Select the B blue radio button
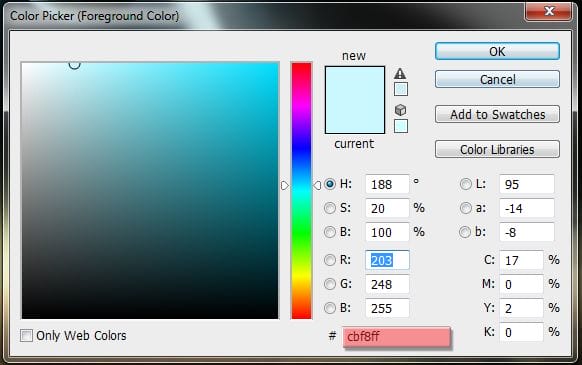This screenshot has height=365, width=582. (x=330, y=308)
